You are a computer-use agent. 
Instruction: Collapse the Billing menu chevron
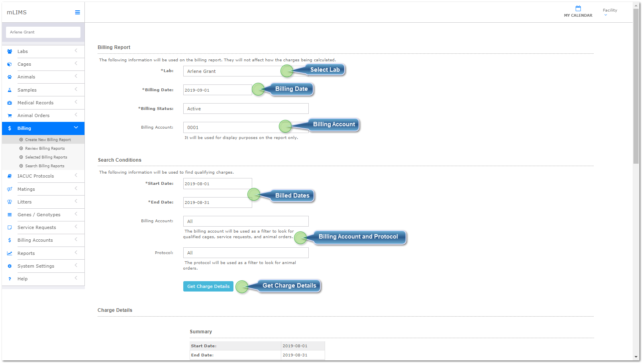[76, 127]
